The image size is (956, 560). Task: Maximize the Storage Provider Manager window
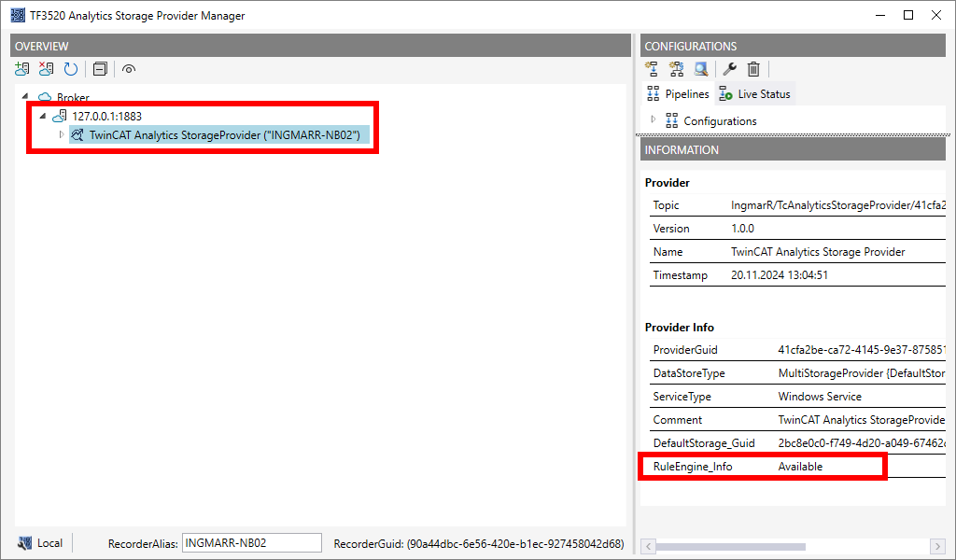907,15
